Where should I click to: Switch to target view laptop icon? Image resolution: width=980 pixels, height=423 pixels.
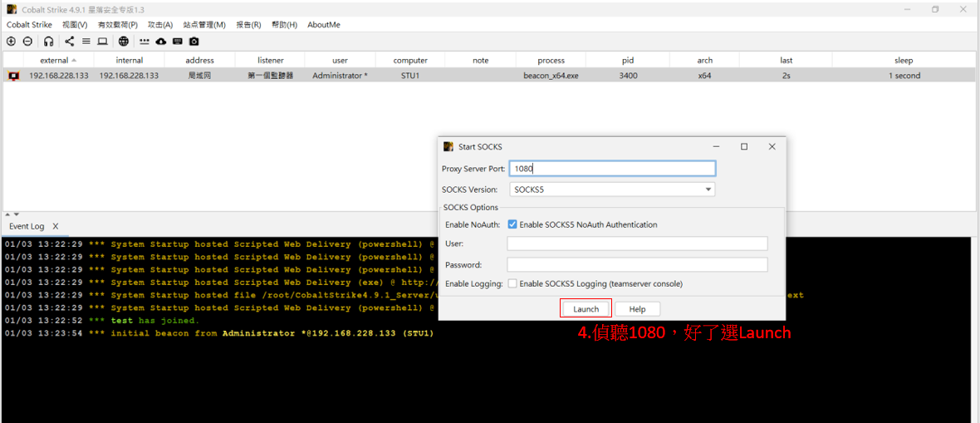pos(102,42)
